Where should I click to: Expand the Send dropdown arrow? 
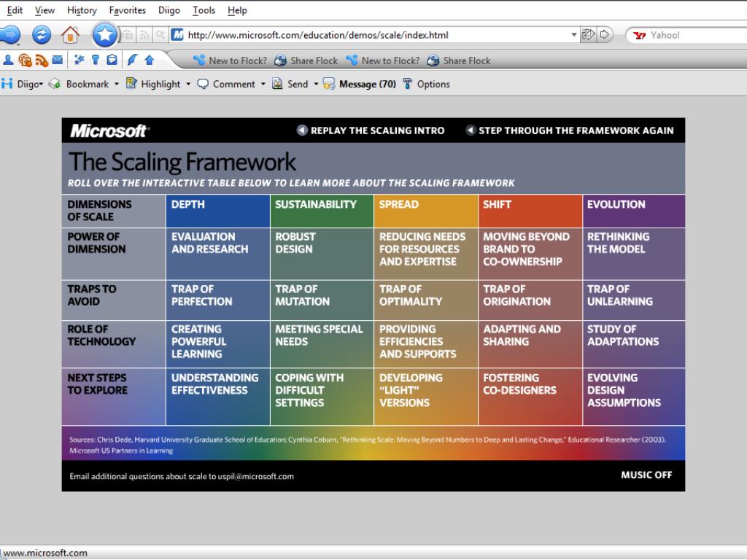tap(316, 85)
